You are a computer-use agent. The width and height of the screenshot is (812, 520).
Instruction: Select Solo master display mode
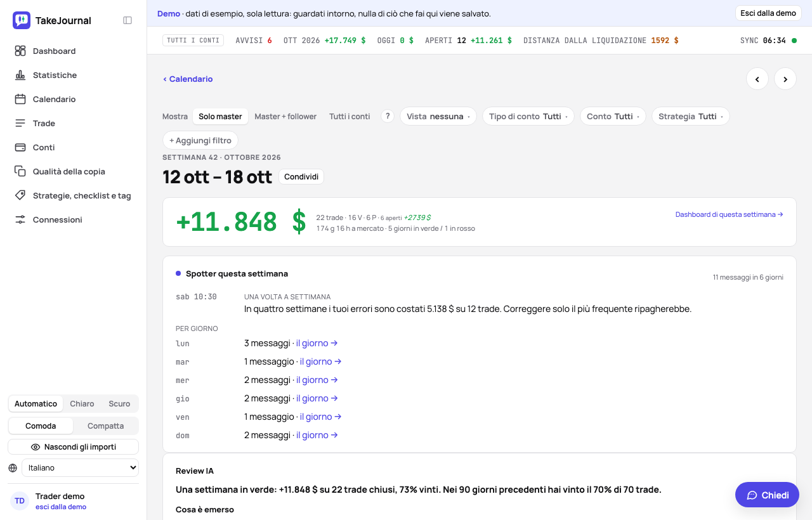[220, 117]
